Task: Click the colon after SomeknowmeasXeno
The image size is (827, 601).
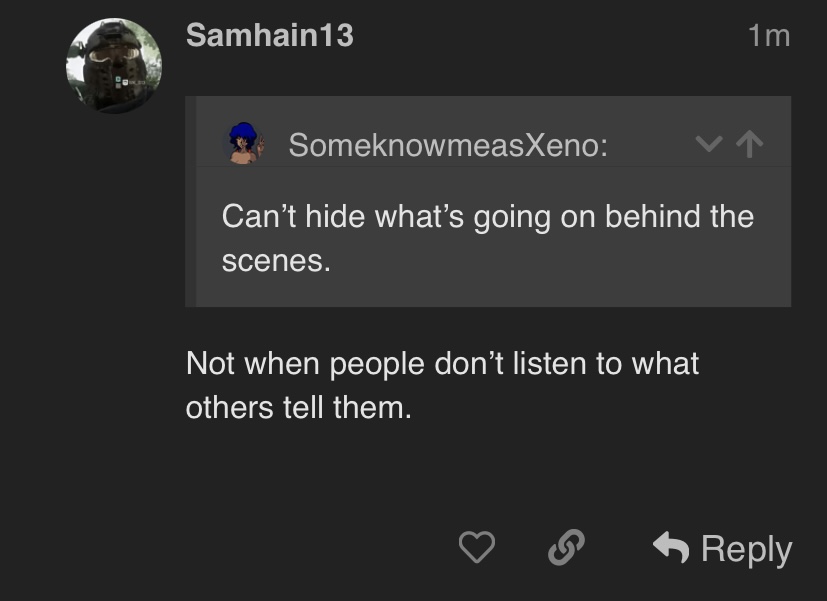Action: pos(604,146)
